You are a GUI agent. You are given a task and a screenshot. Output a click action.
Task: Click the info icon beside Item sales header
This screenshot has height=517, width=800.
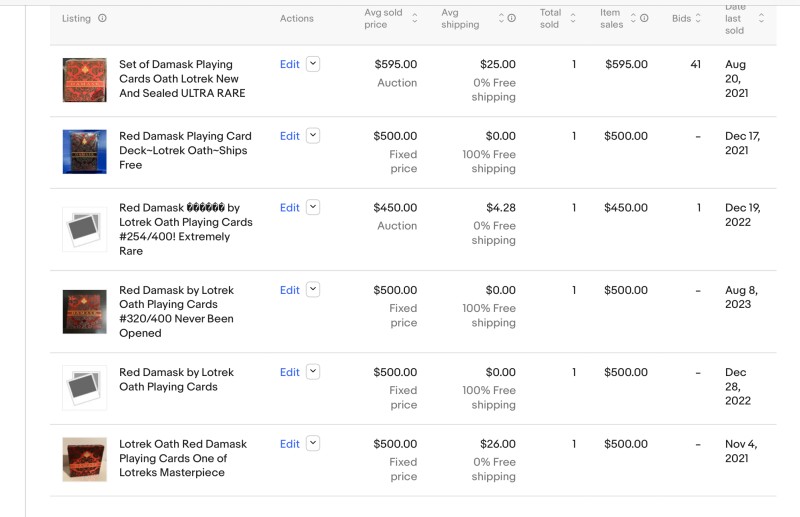[x=644, y=18]
